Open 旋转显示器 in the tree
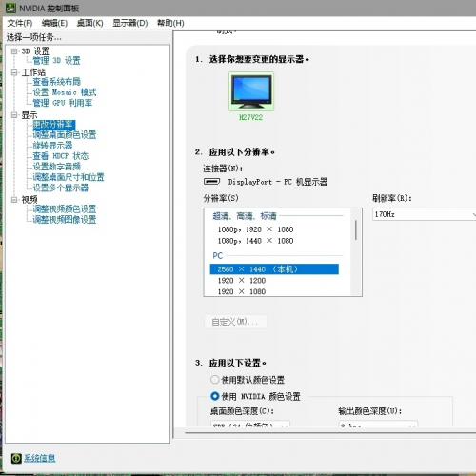Image resolution: width=476 pixels, height=476 pixels. (52, 146)
